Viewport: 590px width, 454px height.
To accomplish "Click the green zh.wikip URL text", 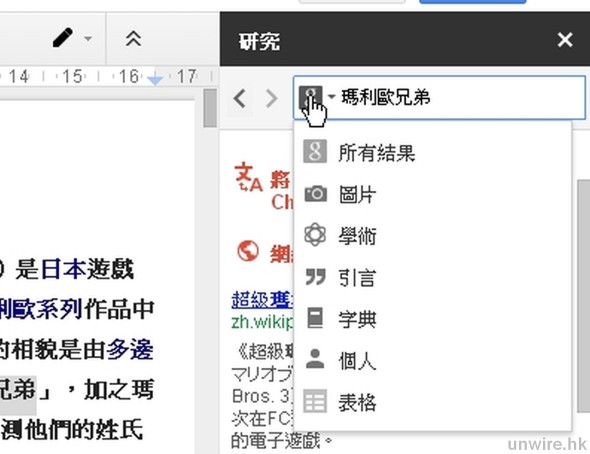I will pyautogui.click(x=263, y=322).
